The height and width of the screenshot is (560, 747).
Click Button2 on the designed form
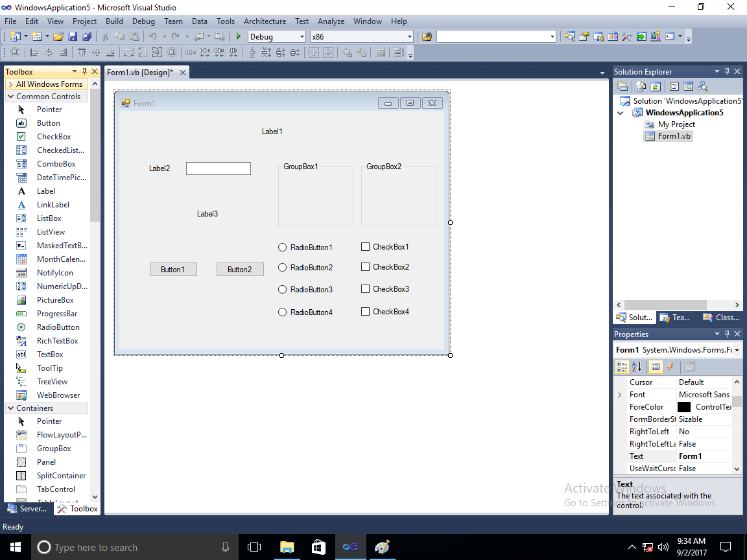pos(240,268)
